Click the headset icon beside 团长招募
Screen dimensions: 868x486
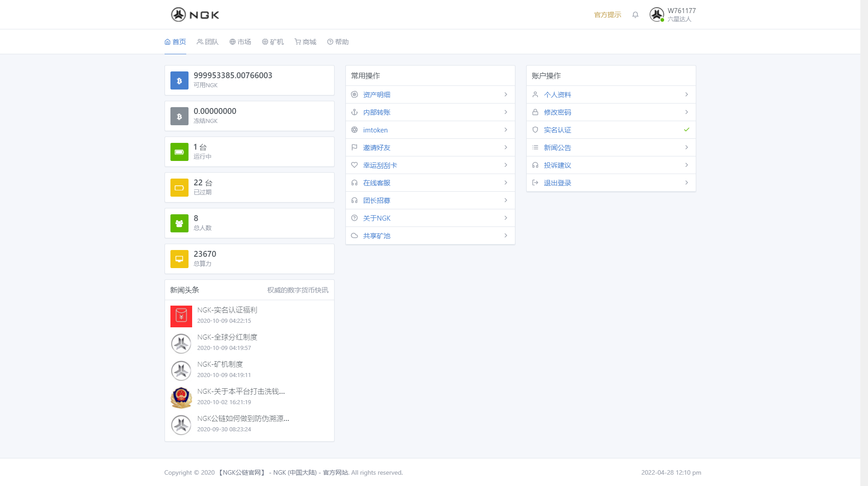(354, 200)
